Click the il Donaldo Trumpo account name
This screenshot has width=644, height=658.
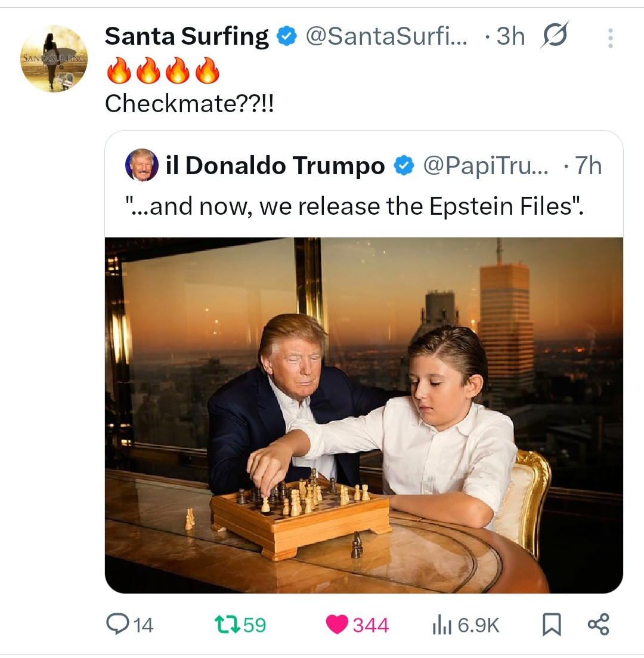275,166
